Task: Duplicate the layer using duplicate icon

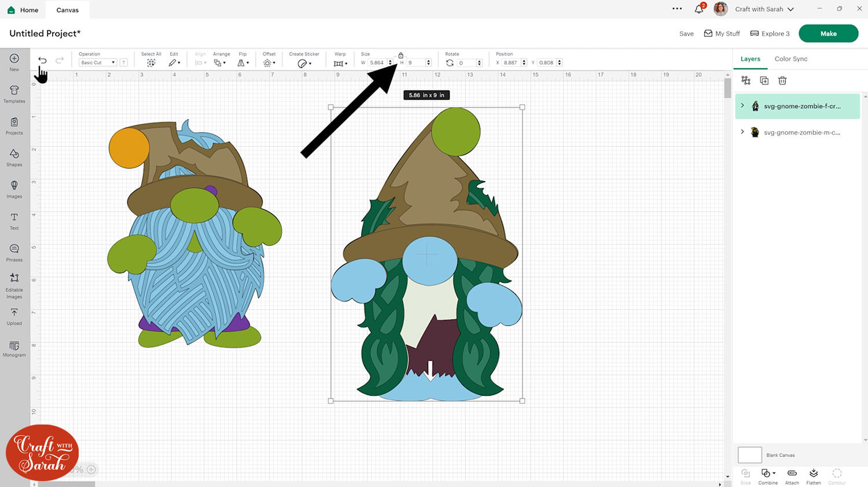Action: (764, 81)
